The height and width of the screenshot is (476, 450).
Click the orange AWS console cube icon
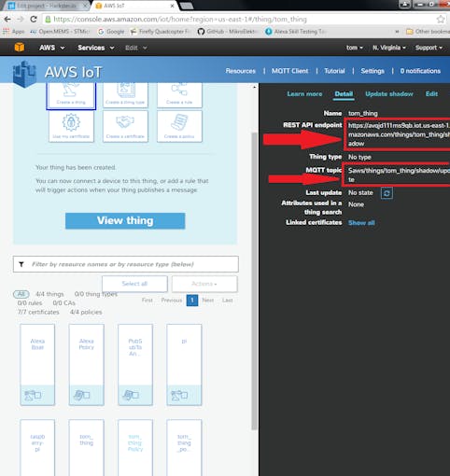pyautogui.click(x=20, y=48)
